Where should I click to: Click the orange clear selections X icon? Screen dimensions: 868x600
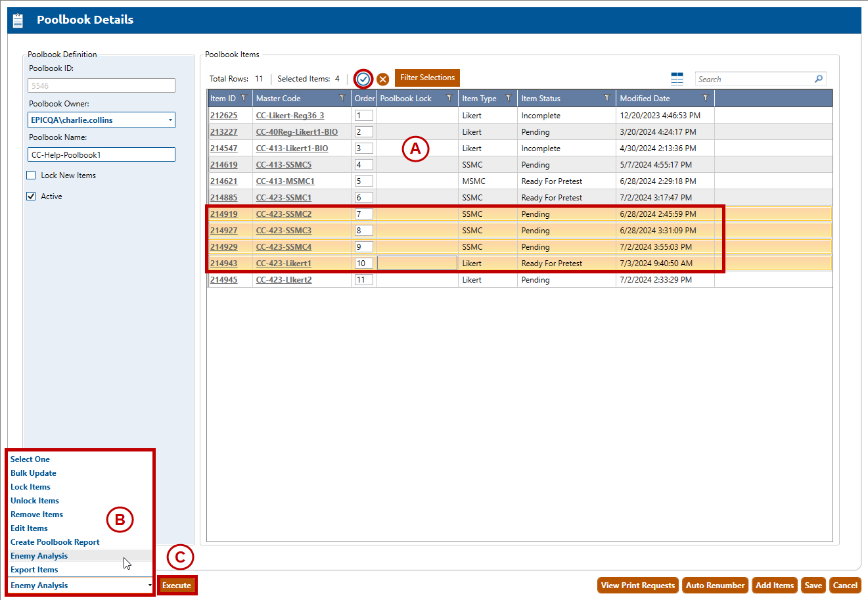point(382,80)
